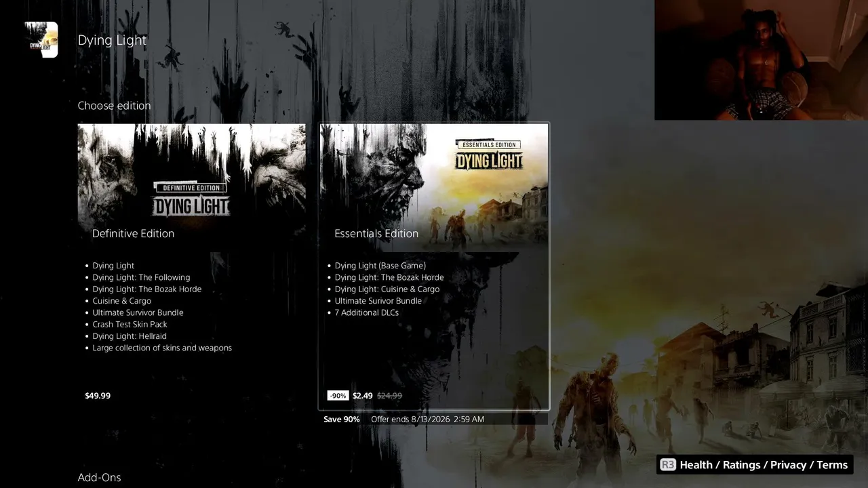
Task: Click the $2.49 discounted price
Action: pyautogui.click(x=363, y=396)
